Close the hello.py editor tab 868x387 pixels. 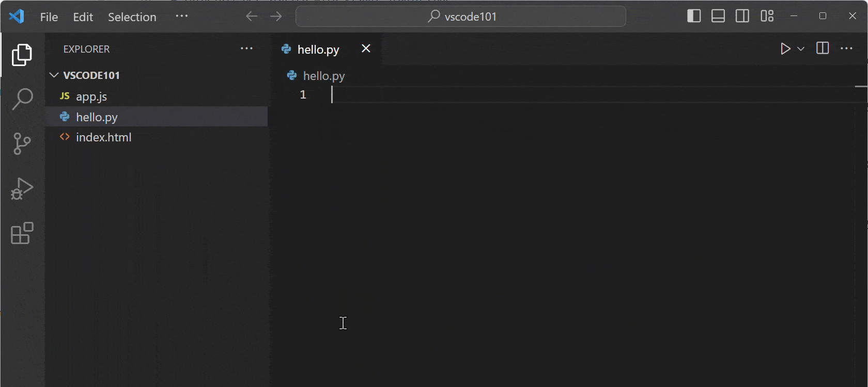(x=366, y=49)
